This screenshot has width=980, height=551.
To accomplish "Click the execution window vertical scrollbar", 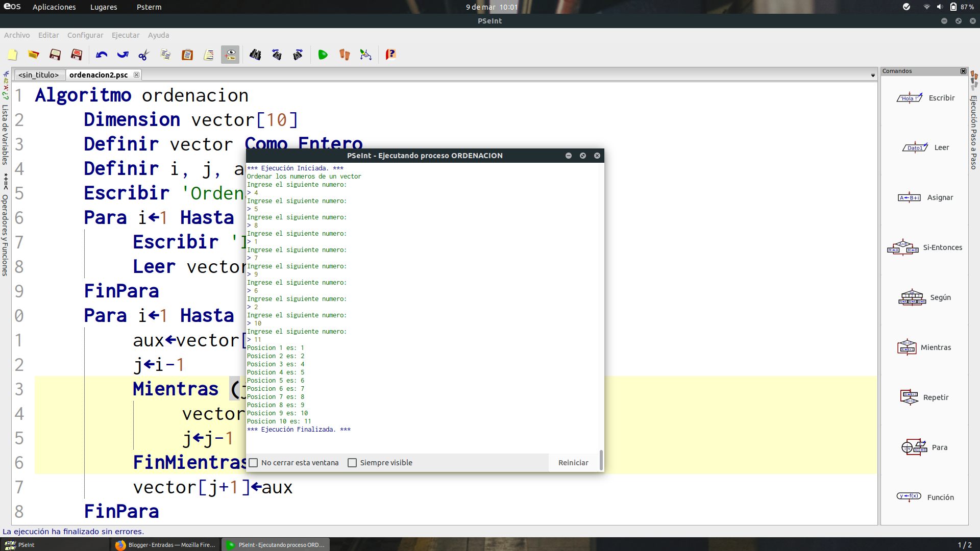I will pyautogui.click(x=601, y=459).
